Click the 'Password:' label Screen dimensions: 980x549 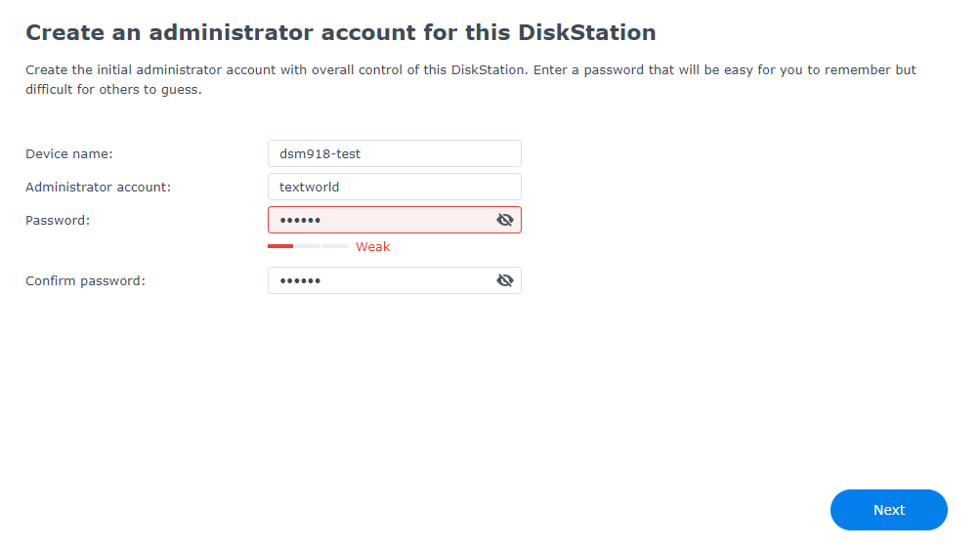pyautogui.click(x=58, y=220)
